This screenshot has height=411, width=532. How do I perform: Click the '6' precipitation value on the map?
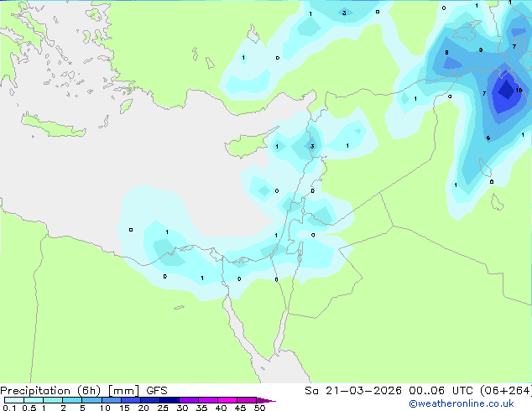[488, 138]
